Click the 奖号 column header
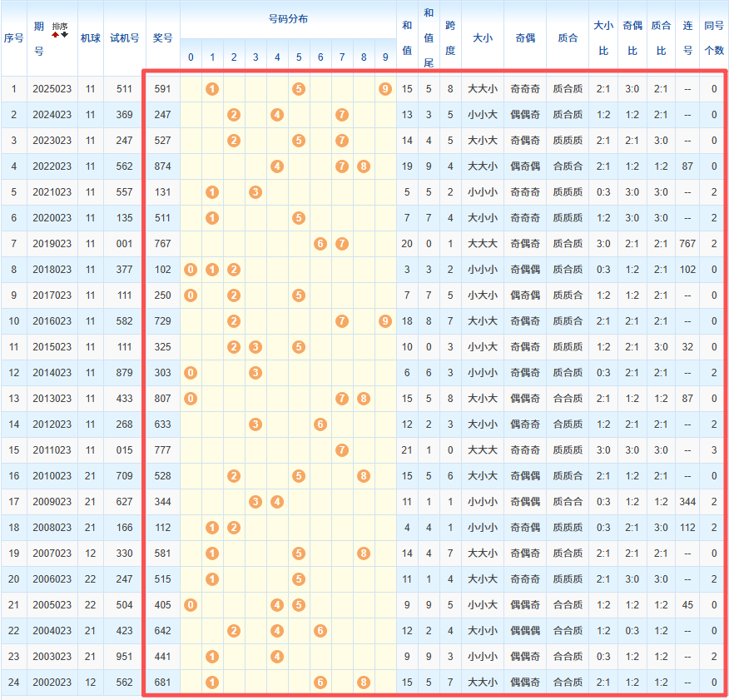Viewport: 729px width, 700px height. [x=163, y=38]
